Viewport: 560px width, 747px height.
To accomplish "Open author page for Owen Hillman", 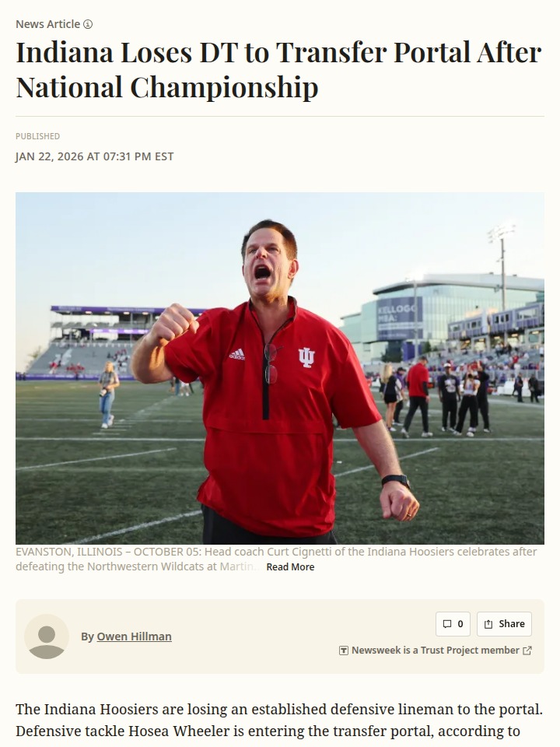I will pyautogui.click(x=134, y=637).
